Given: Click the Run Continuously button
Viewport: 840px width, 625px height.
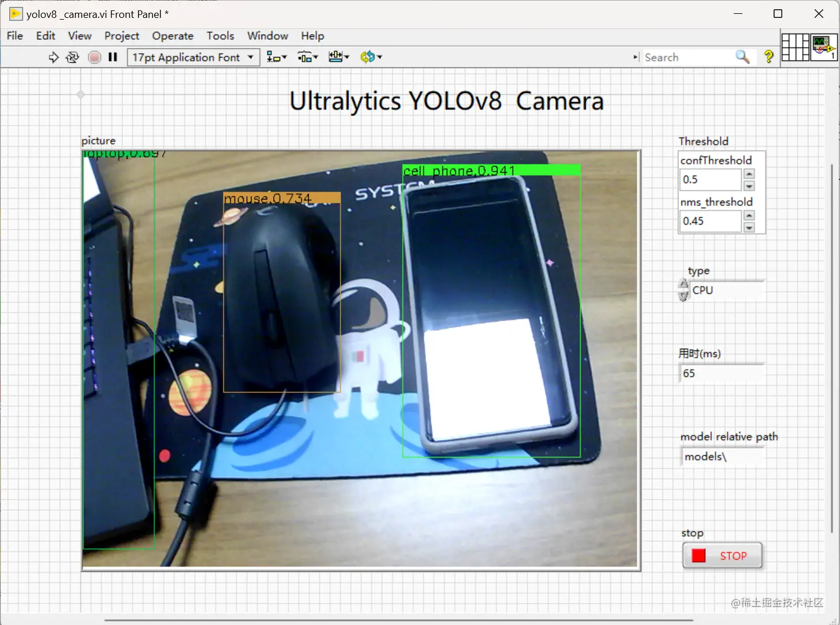Looking at the screenshot, I should coord(73,57).
